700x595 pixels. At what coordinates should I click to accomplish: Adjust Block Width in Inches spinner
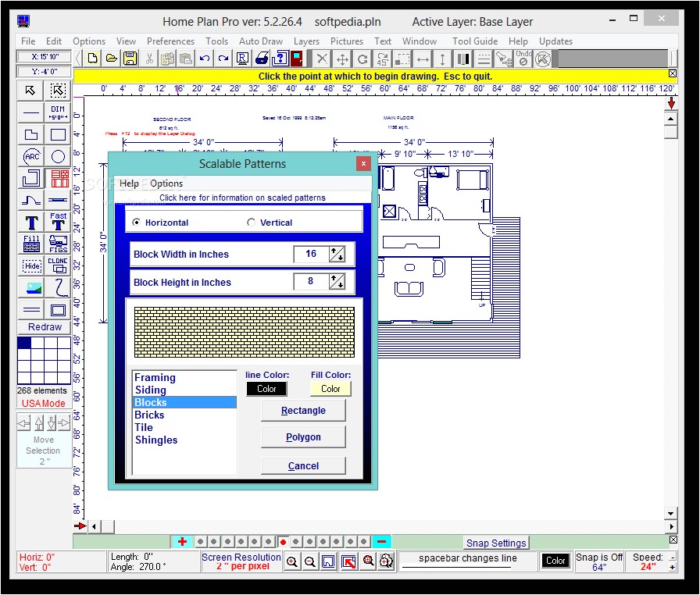point(337,254)
